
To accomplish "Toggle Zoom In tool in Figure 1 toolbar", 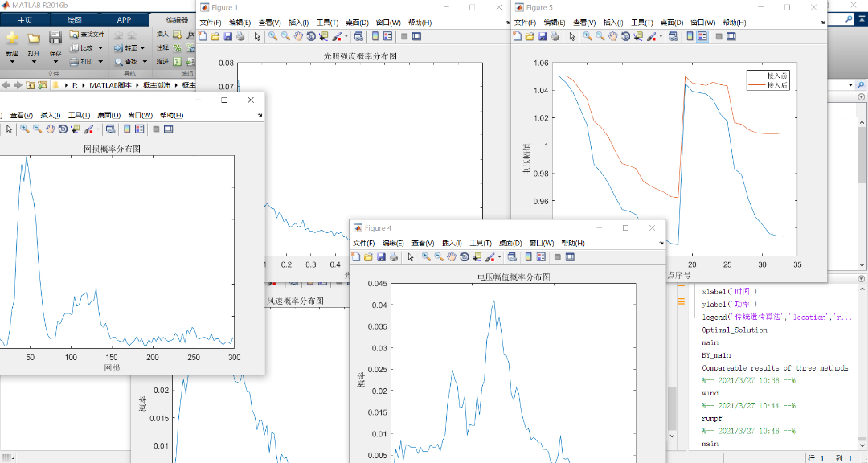I will point(273,36).
